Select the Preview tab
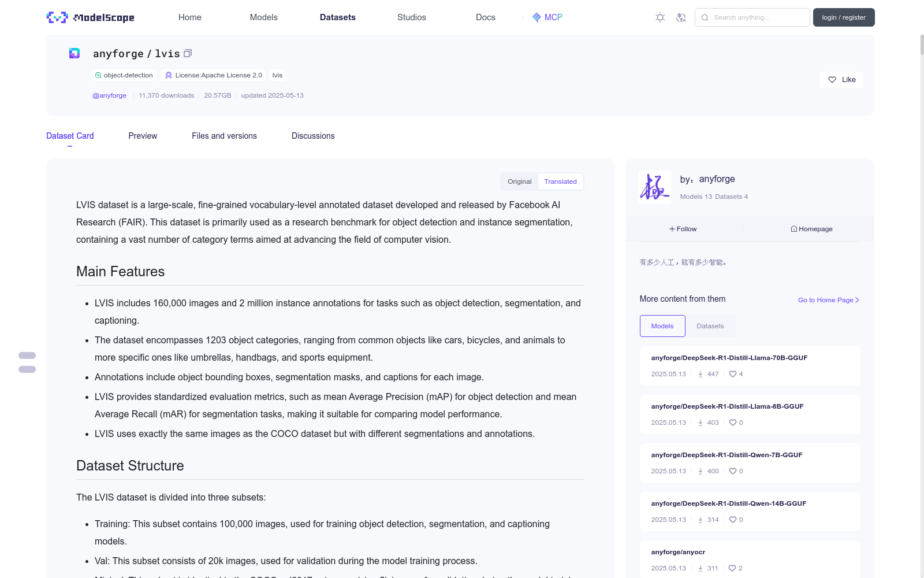This screenshot has width=924, height=578. point(143,136)
